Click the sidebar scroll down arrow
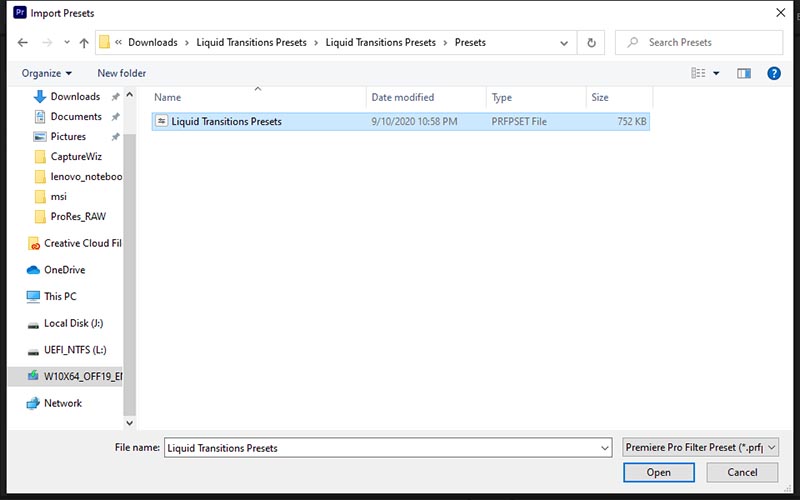This screenshot has height=500, width=800. click(130, 423)
